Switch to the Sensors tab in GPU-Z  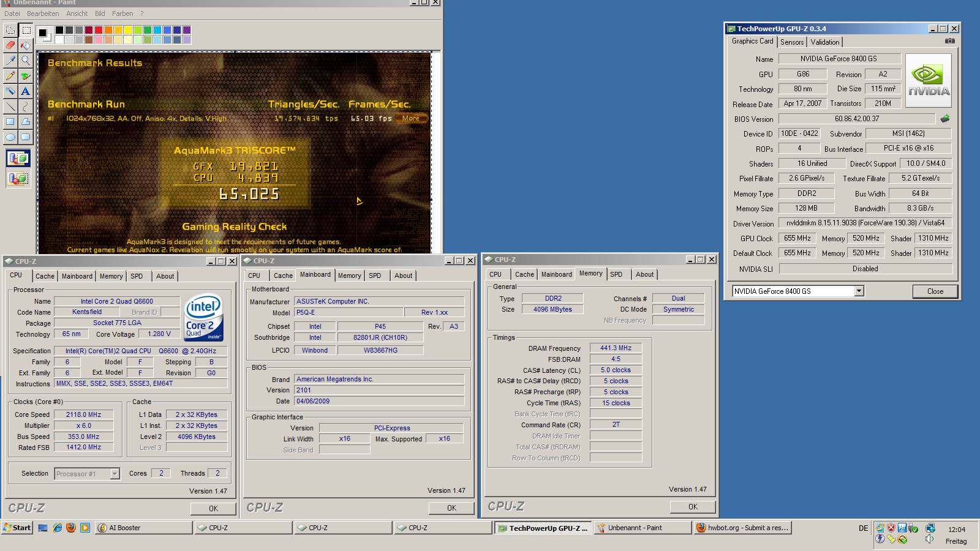coord(792,42)
